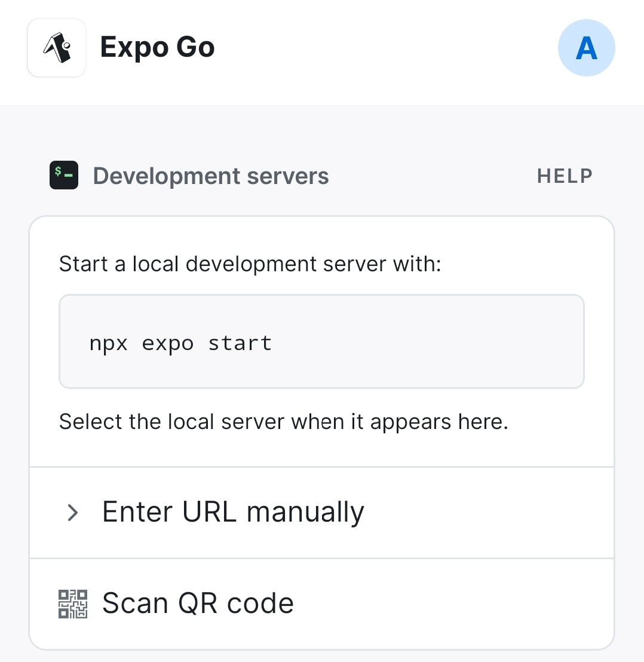Viewport: 644px width, 662px height.
Task: Click the Development servers heading
Action: 211,176
